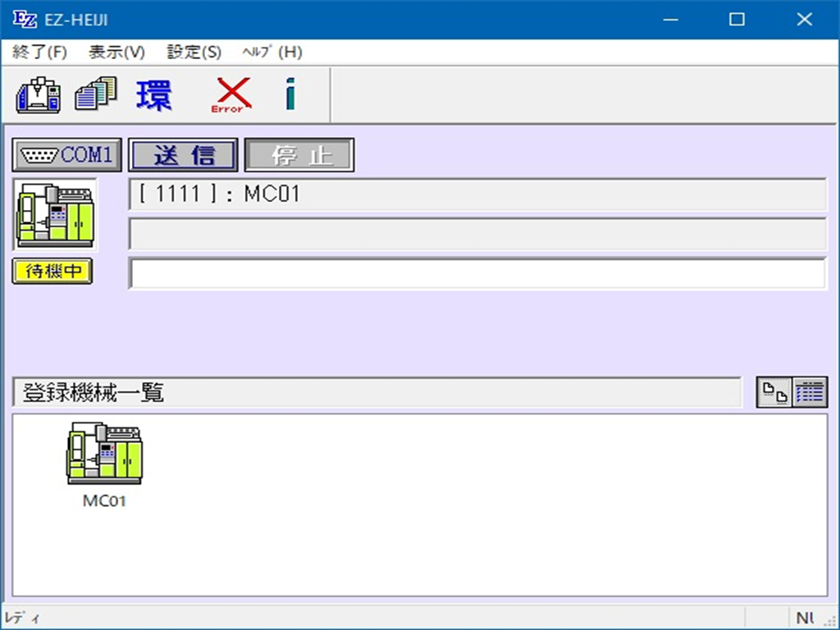Viewport: 840px width, 630px height.
Task: Click the 停止 stop button
Action: click(299, 155)
